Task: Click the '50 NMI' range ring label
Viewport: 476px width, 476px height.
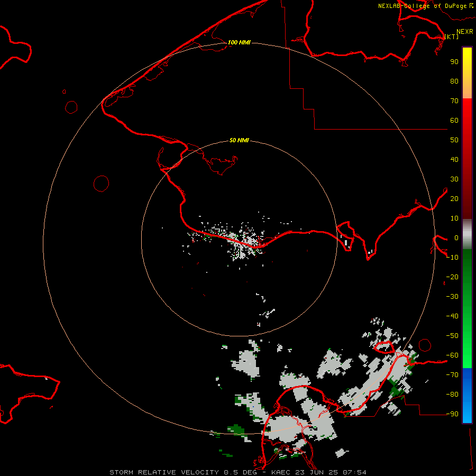Action: pyautogui.click(x=239, y=140)
